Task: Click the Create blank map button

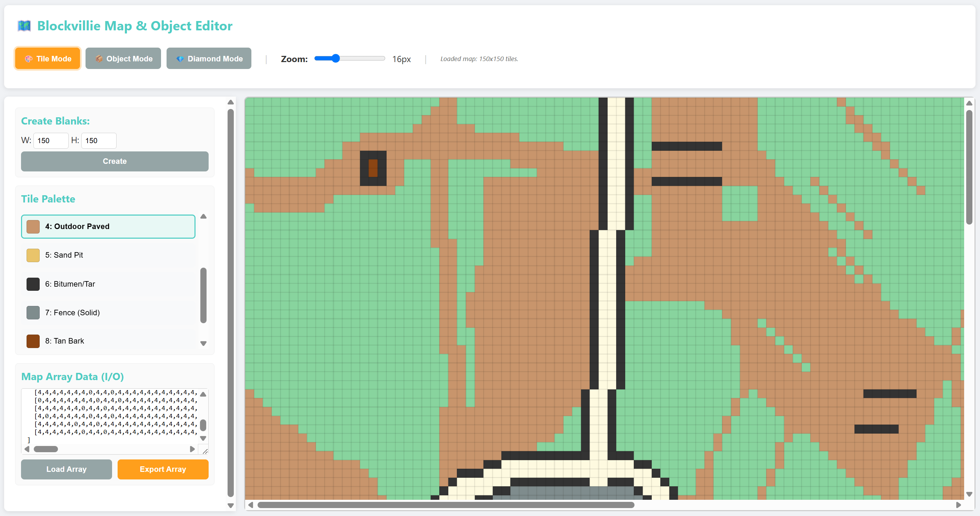Action: click(115, 161)
